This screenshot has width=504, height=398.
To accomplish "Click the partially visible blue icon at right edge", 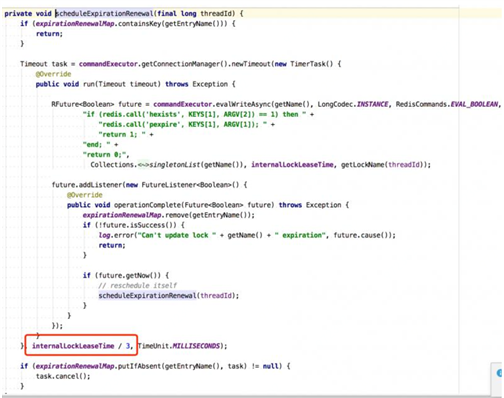I will (x=500, y=373).
